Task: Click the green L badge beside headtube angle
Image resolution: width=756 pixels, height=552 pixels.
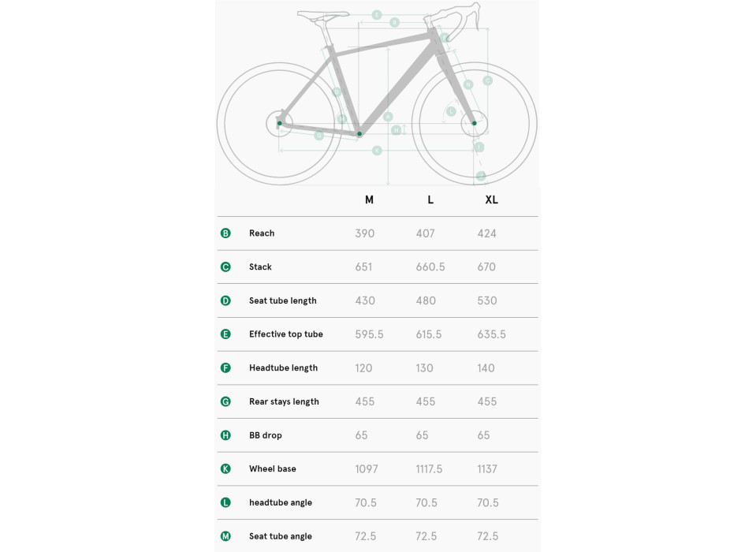Action: [x=225, y=502]
